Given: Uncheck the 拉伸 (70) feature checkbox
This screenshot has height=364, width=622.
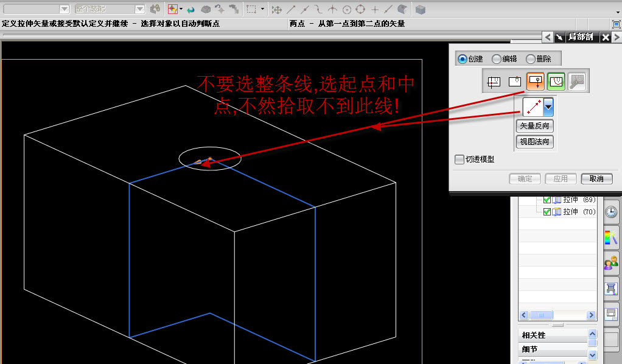Looking at the screenshot, I should 547,212.
